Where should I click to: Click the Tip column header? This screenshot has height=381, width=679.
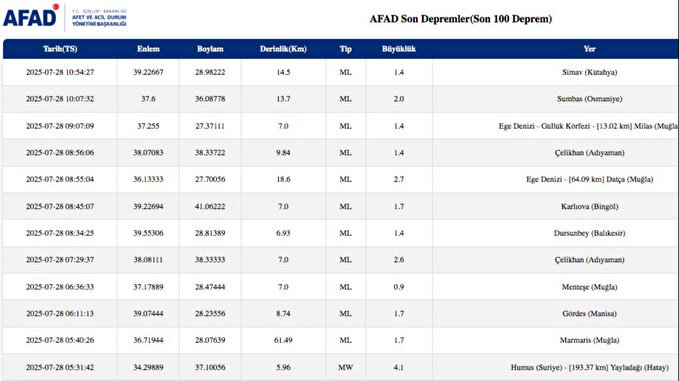pos(346,49)
